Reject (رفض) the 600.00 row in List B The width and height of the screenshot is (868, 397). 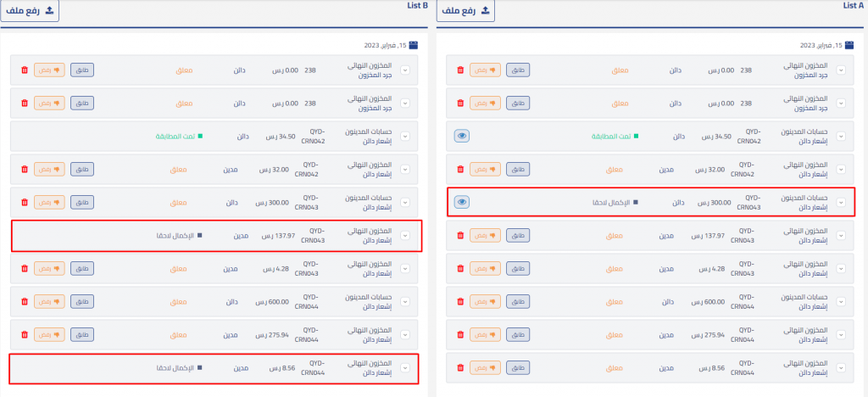pos(49,302)
